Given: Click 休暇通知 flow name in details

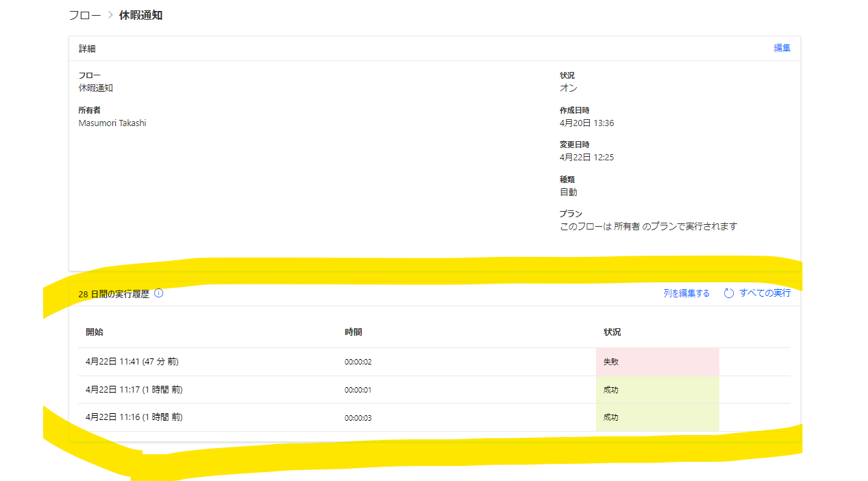Looking at the screenshot, I should click(x=96, y=88).
